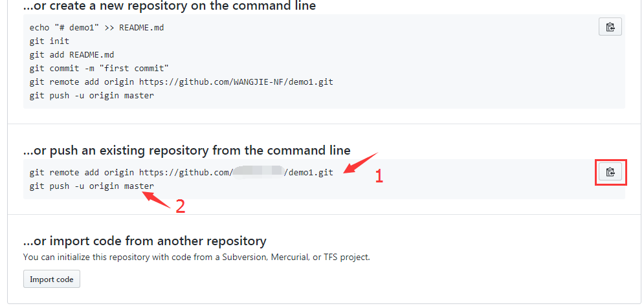
Task: Click the Import code button
Action: pyautogui.click(x=52, y=279)
